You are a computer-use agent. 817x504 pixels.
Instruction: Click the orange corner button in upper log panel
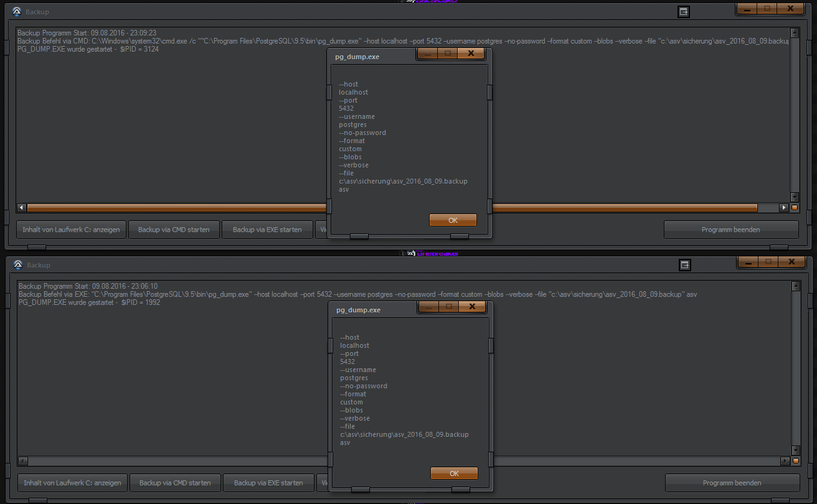pos(795,208)
